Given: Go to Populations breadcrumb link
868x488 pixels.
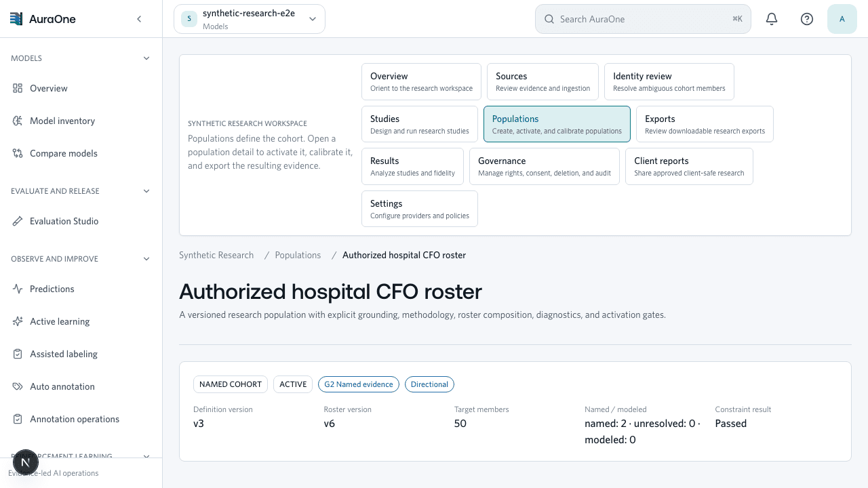Looking at the screenshot, I should [298, 256].
